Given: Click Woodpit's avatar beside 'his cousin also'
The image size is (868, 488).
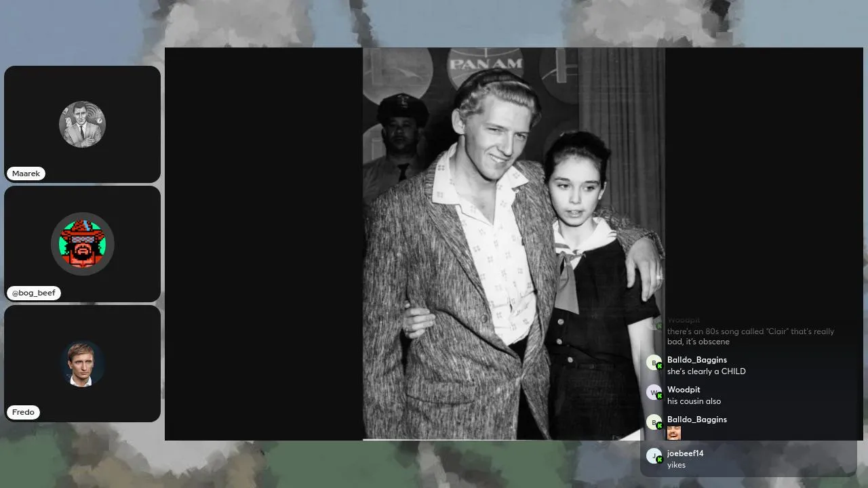Looking at the screenshot, I should (x=654, y=392).
